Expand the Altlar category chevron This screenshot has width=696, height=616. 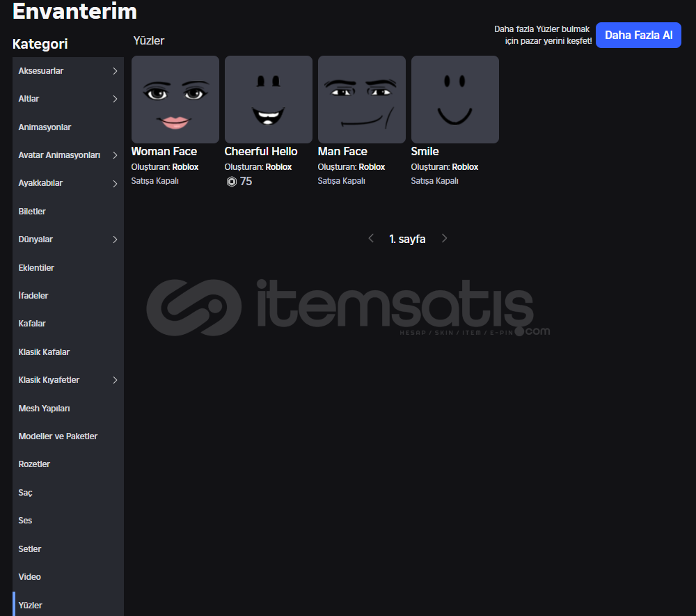coord(115,99)
